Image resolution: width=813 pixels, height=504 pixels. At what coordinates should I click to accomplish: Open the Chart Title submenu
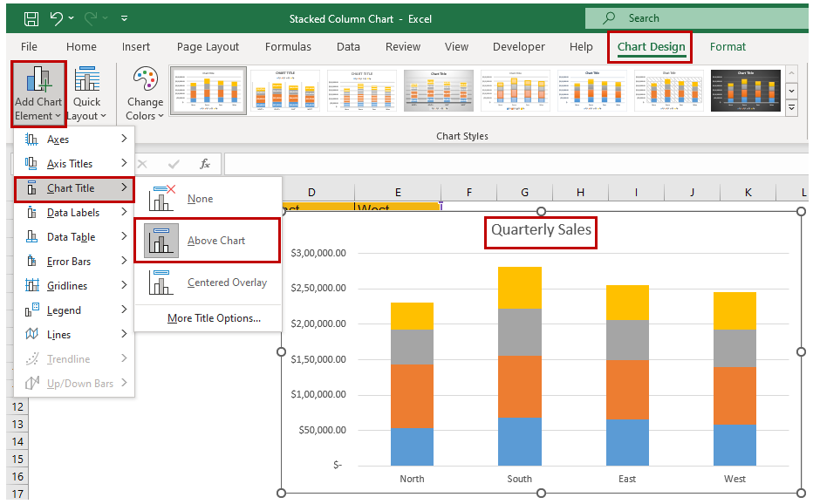74,188
